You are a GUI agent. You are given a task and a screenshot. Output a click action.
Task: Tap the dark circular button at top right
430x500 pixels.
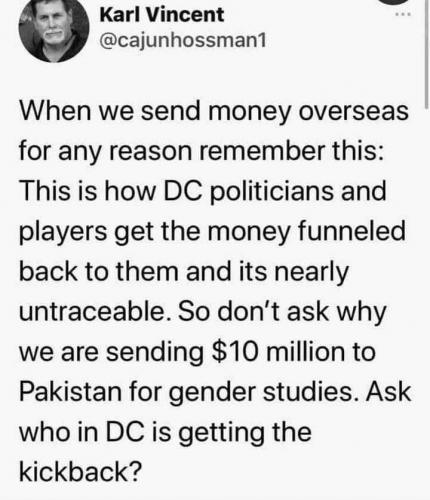point(395,2)
